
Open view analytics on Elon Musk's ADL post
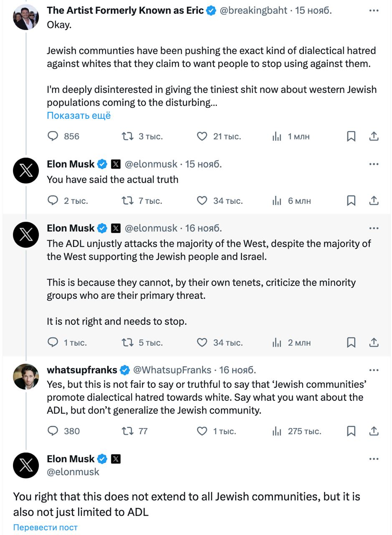point(276,342)
